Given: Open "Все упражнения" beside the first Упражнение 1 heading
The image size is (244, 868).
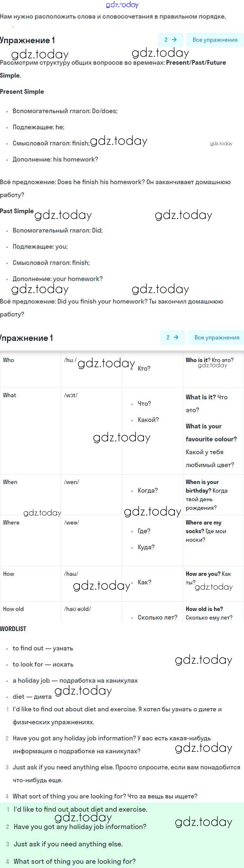Looking at the screenshot, I should click(215, 40).
